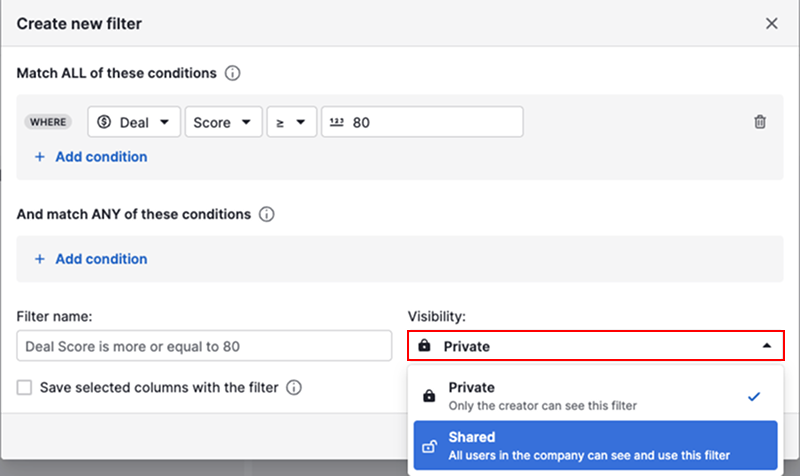Click the value field containing 80
The height and width of the screenshot is (476, 800).
click(x=430, y=122)
